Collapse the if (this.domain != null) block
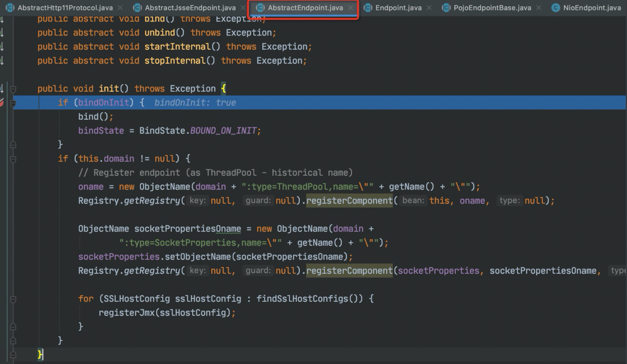The image size is (627, 364). 13,159
